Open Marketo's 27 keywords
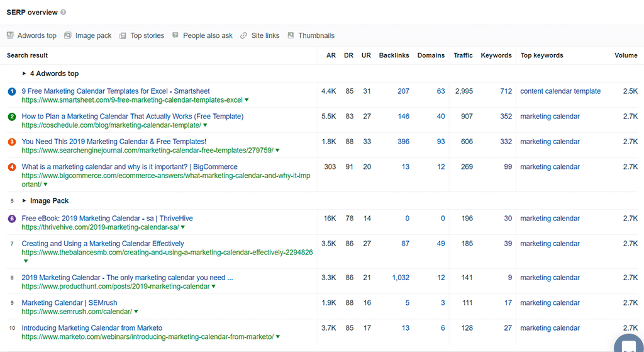644x352 pixels. tap(508, 328)
